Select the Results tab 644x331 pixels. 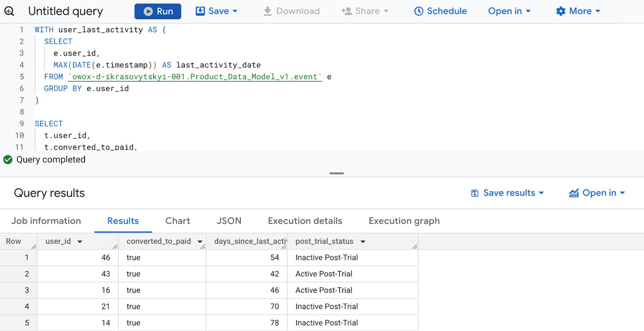click(x=123, y=221)
